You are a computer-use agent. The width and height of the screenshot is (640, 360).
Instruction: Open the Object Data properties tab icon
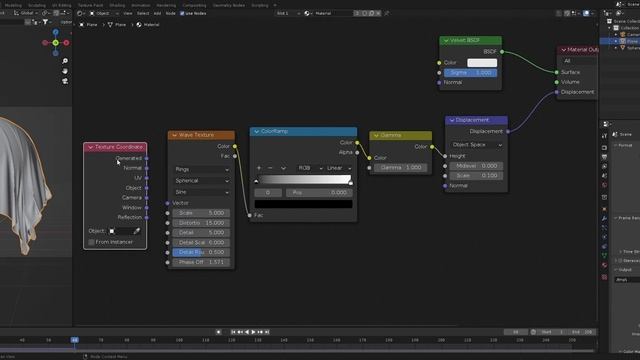pos(604,256)
